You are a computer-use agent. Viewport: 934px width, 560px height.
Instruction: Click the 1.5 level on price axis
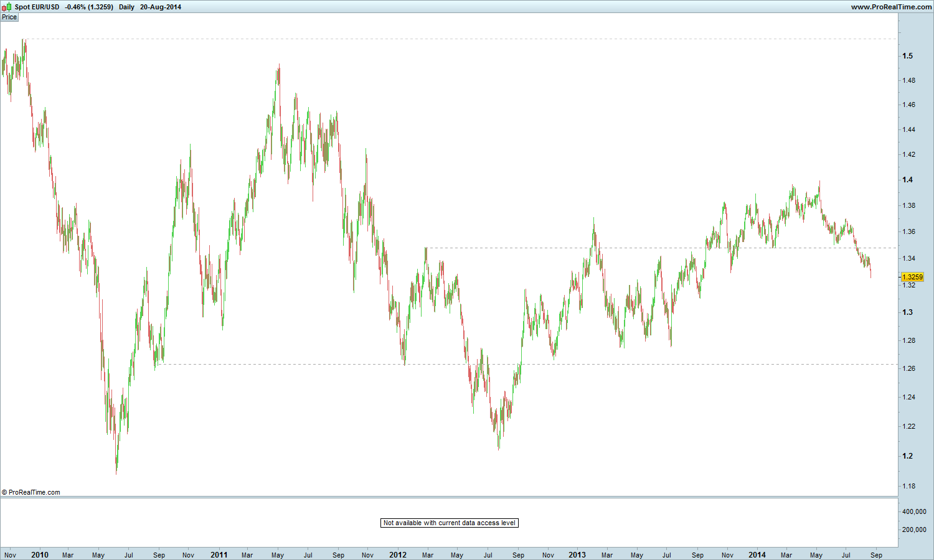[907, 55]
